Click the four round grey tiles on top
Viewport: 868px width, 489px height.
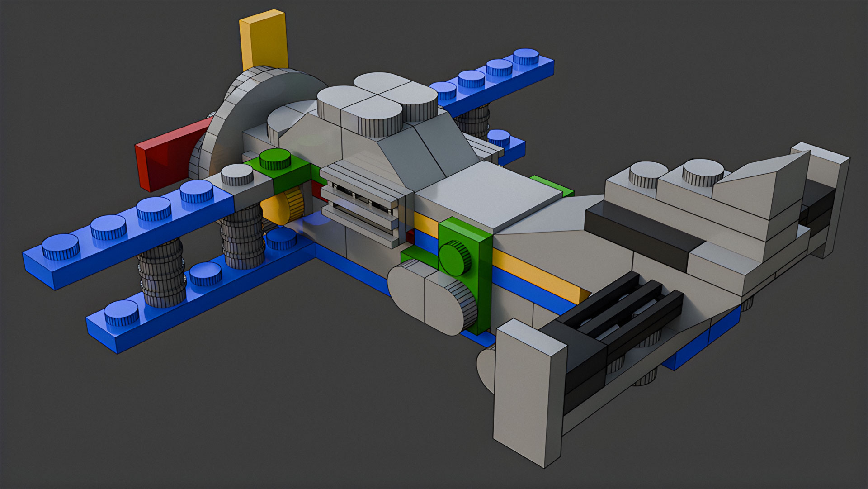(377, 105)
